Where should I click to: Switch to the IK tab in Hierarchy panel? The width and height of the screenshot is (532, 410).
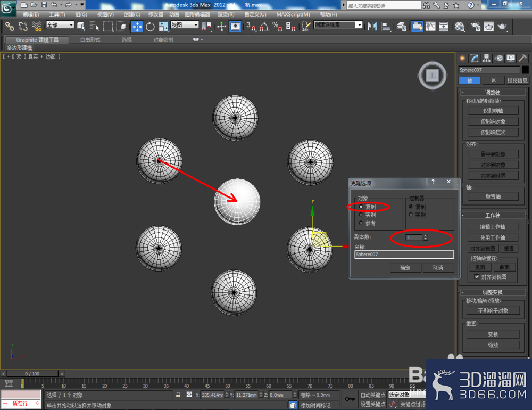[x=493, y=80]
